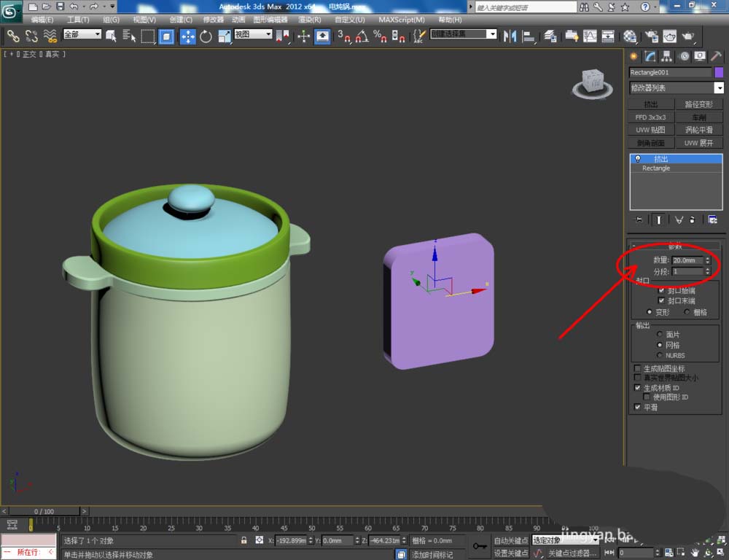Choose 面片 patch output option

[x=660, y=334]
